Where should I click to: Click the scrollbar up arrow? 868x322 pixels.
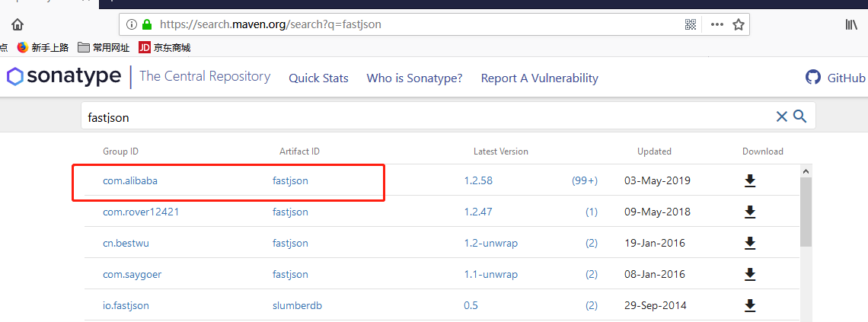pos(806,171)
